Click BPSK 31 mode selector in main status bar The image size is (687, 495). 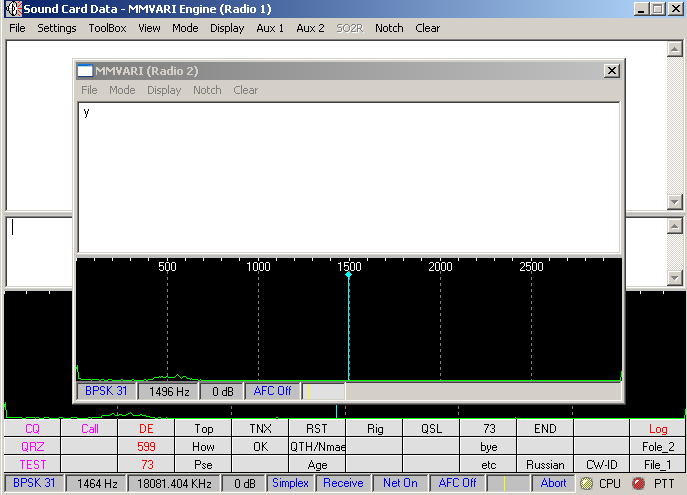pos(34,483)
